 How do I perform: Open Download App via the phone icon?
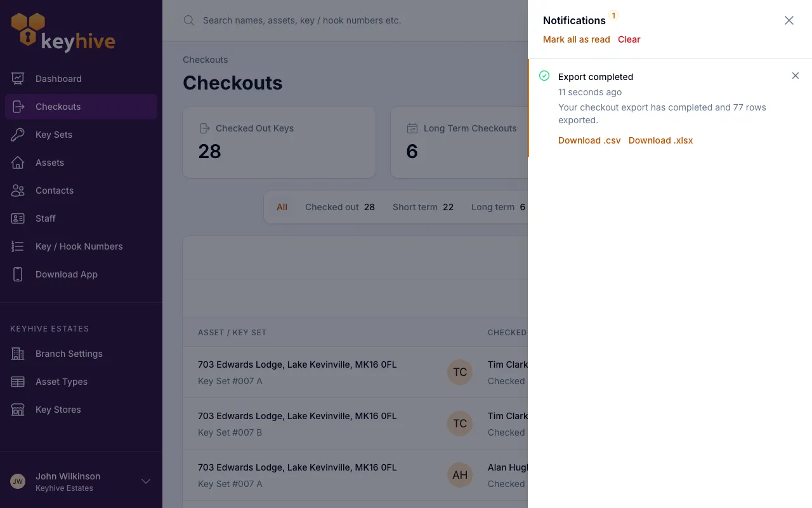pos(18,274)
